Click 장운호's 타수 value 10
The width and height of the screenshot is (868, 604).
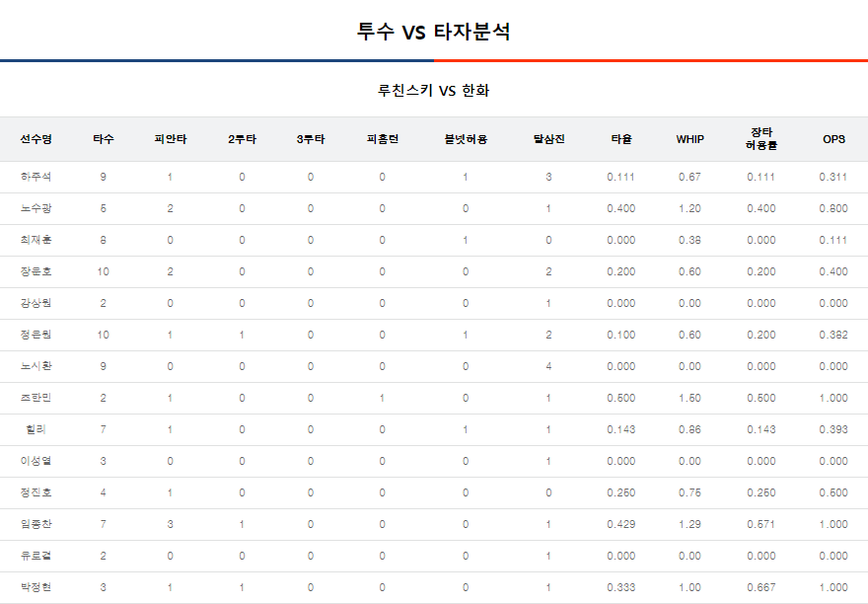(103, 271)
